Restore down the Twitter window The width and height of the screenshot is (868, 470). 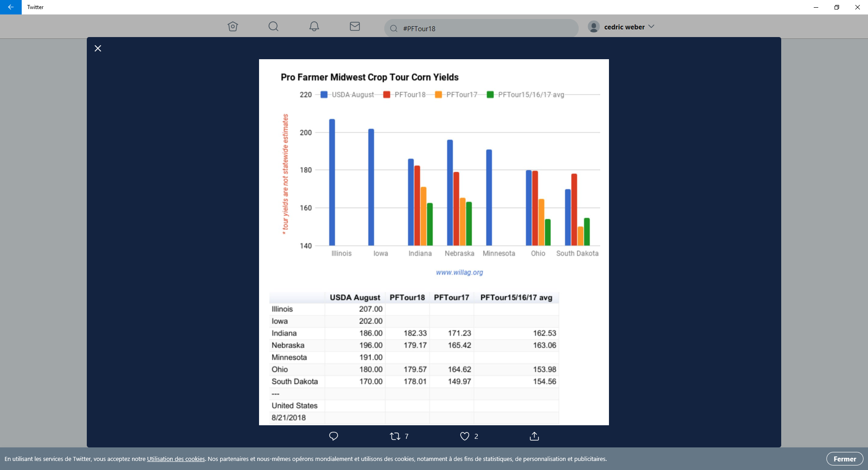pos(837,7)
